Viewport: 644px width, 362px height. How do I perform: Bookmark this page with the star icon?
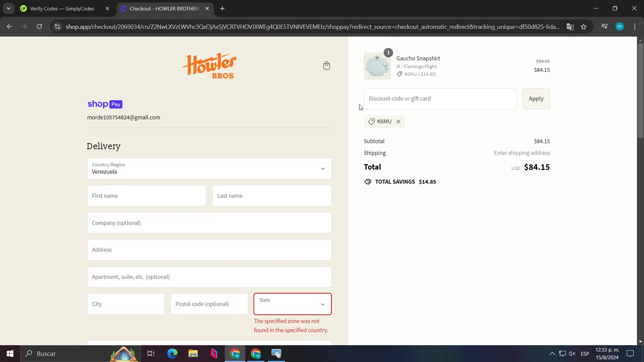[x=583, y=27]
